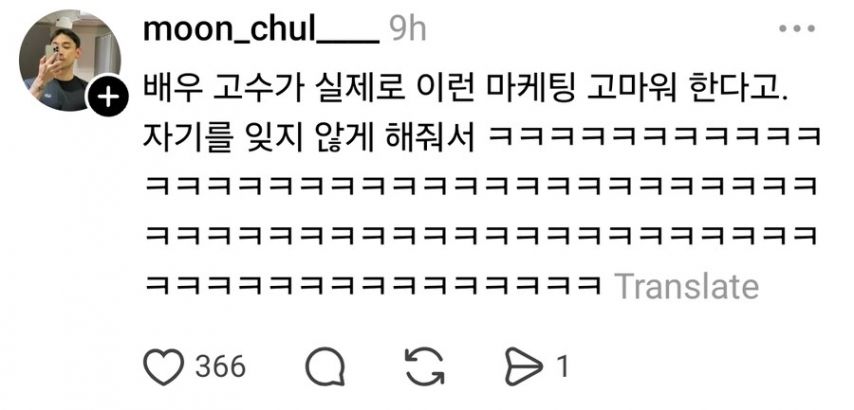Follow the user via the plus badge
This screenshot has height=410, width=854.
[x=107, y=97]
